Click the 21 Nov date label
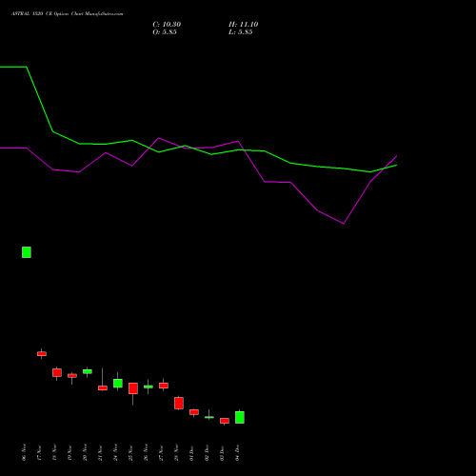 (x=101, y=452)
